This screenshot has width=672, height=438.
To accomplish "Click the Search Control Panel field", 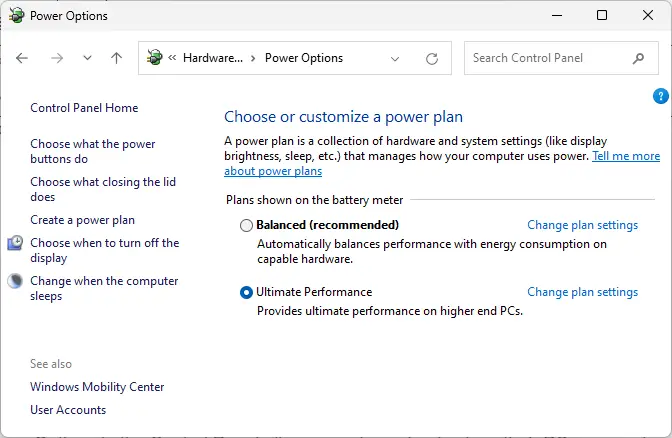I will (x=548, y=58).
